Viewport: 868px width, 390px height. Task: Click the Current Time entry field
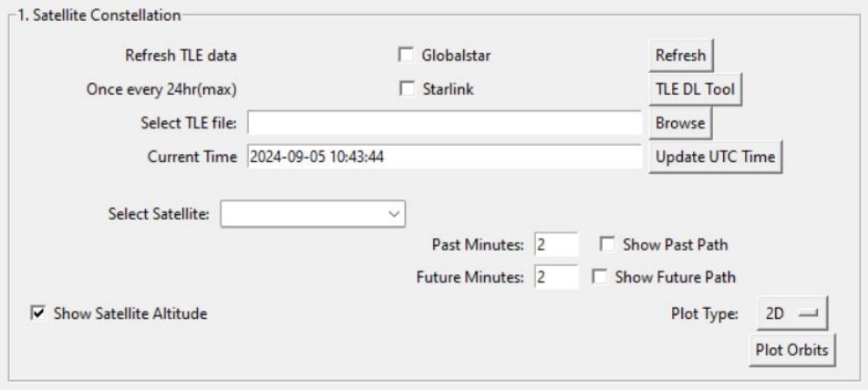444,157
